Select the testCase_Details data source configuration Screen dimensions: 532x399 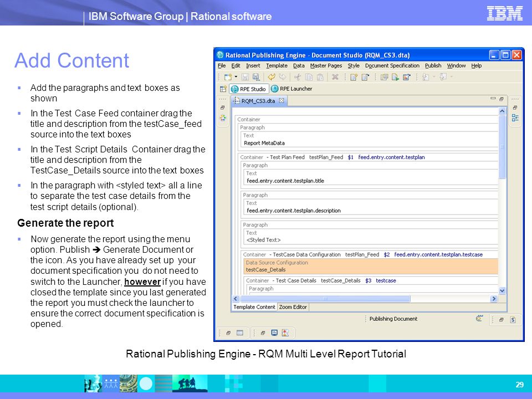tap(371, 267)
